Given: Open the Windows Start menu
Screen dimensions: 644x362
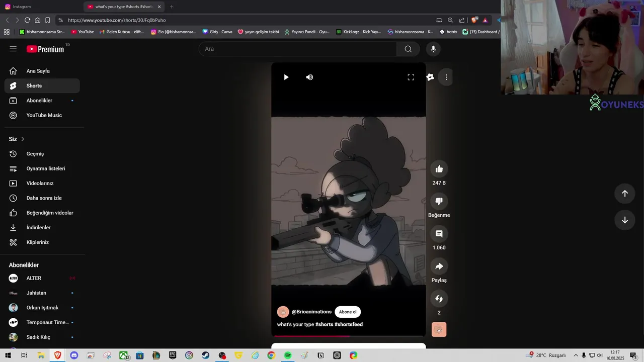Looking at the screenshot, I should click(x=8, y=355).
